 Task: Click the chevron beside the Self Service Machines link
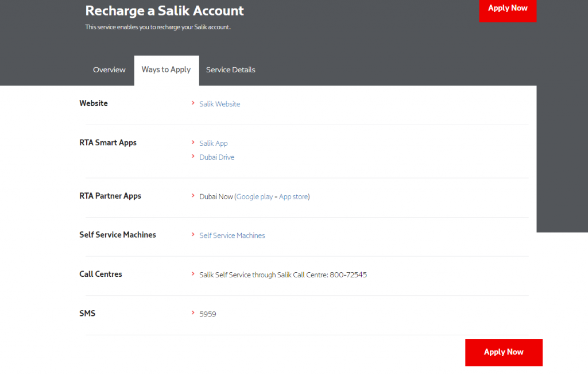[193, 235]
